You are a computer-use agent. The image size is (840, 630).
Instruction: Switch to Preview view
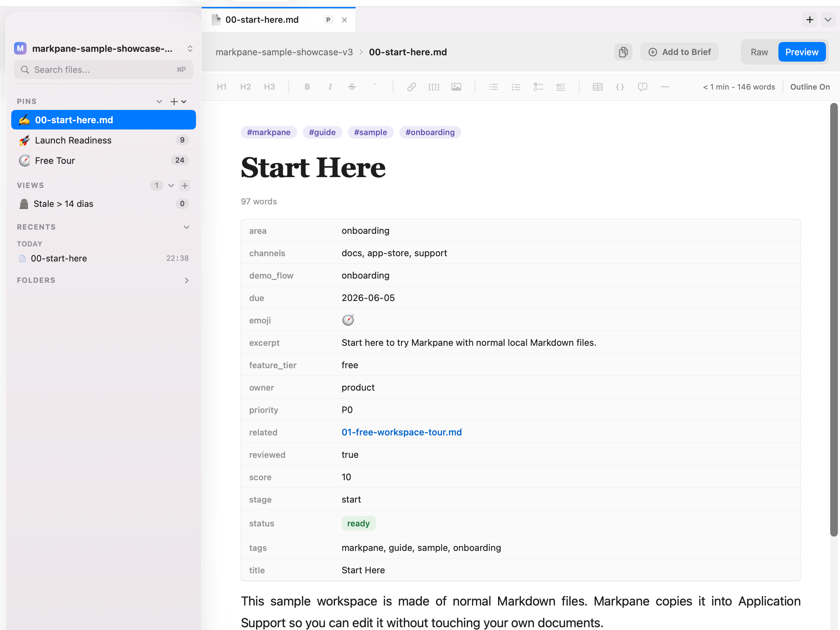[x=801, y=52]
